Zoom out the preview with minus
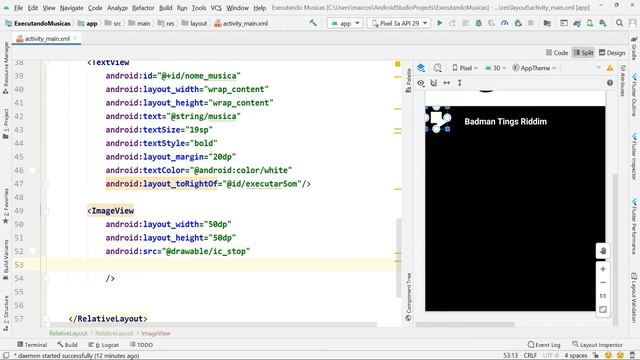Image resolution: width=640 pixels, height=360 pixels. point(603,282)
